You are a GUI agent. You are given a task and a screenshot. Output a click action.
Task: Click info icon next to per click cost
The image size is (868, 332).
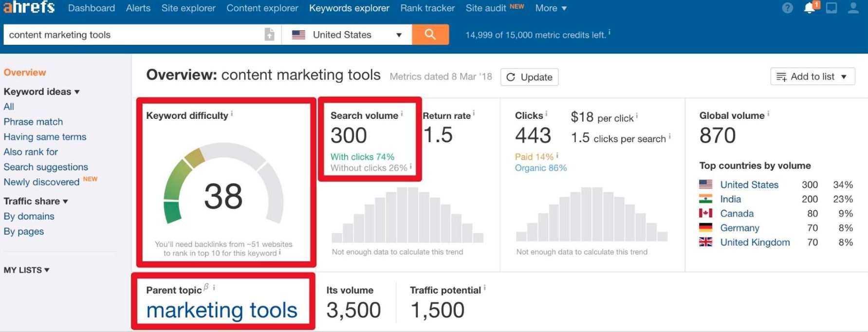[637, 116]
